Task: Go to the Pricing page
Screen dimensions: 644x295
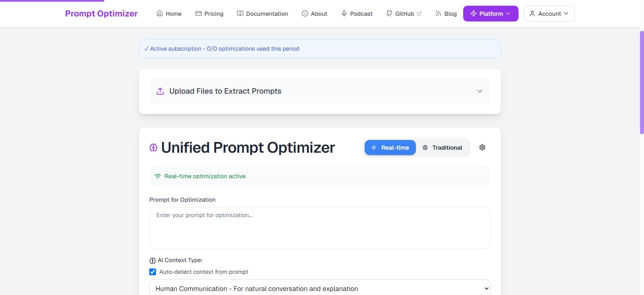Action: tap(209, 13)
